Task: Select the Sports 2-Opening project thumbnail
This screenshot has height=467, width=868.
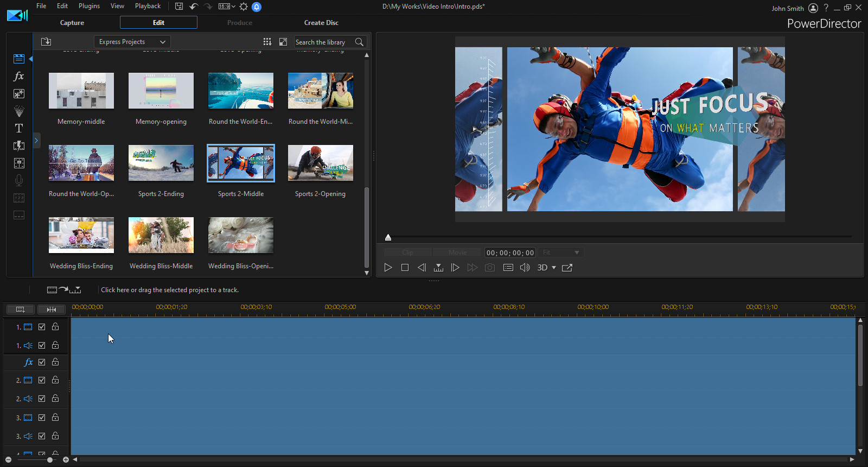Action: pos(320,163)
